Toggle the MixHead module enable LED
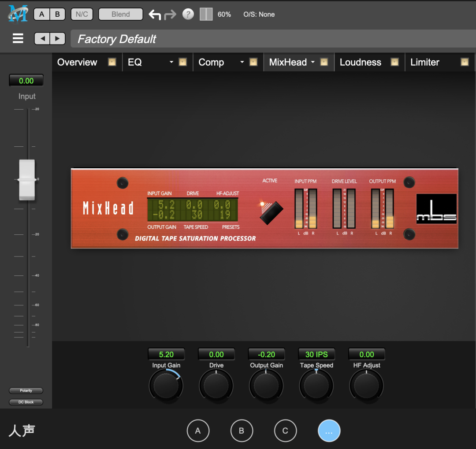The width and height of the screenshot is (476, 449). pyautogui.click(x=324, y=62)
